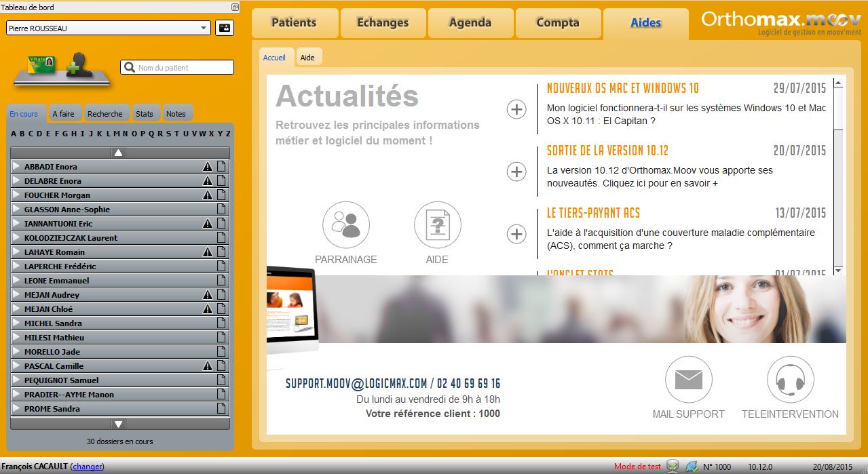
Task: Expand the DELABRE Enora patient row
Action: pyautogui.click(x=16, y=181)
